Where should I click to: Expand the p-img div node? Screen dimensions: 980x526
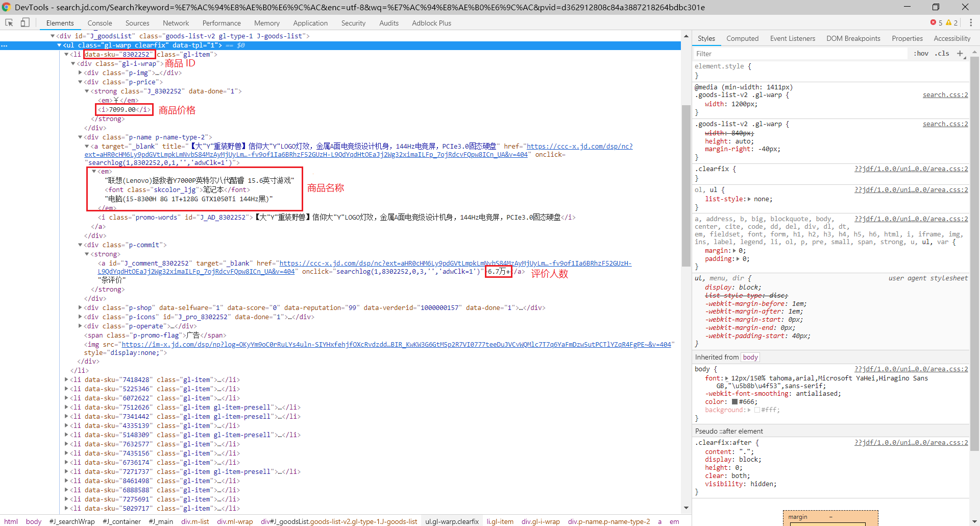80,73
